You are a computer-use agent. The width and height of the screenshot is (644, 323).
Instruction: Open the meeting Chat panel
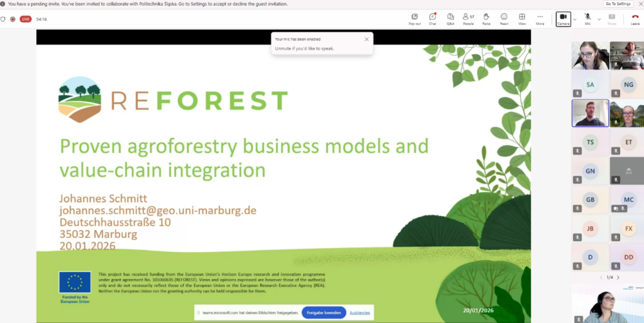pyautogui.click(x=433, y=18)
